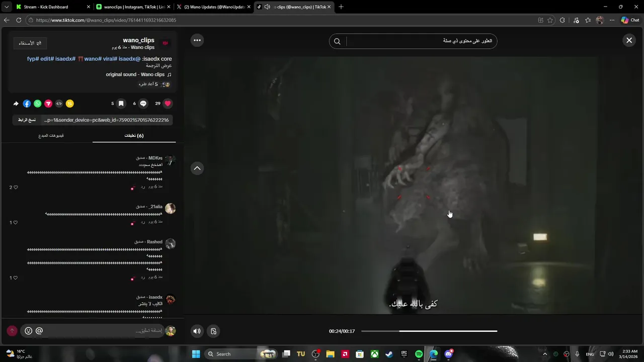This screenshot has width=644, height=362.
Task: Add this page to favorites star
Action: (550, 20)
